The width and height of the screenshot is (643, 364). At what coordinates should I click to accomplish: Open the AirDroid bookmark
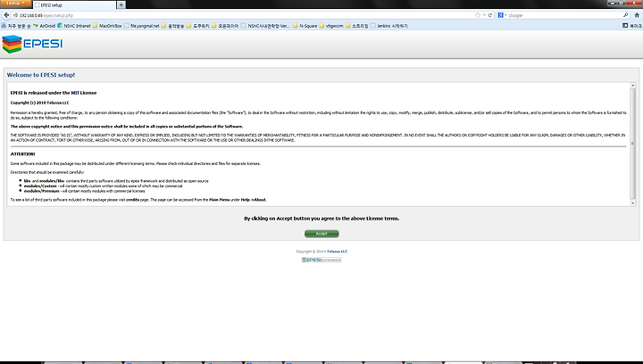tap(45, 26)
